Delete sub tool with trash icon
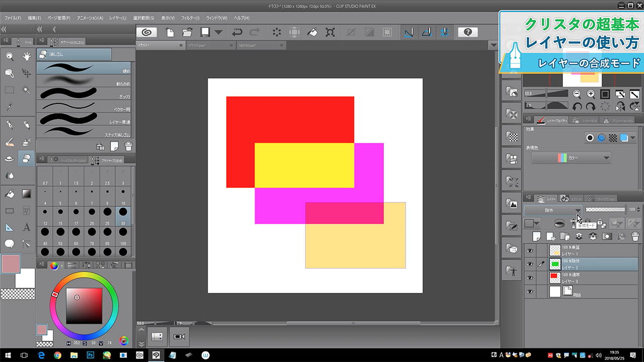This screenshot has height=362, width=644. click(x=128, y=146)
